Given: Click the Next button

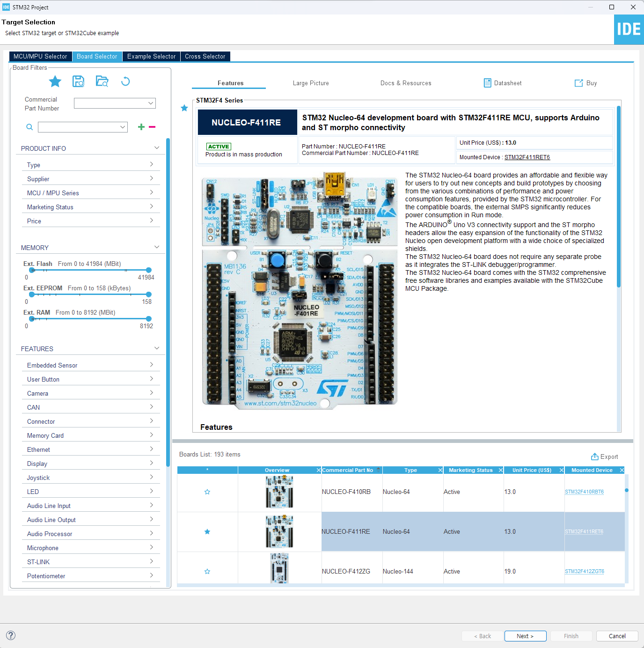Looking at the screenshot, I should point(525,636).
